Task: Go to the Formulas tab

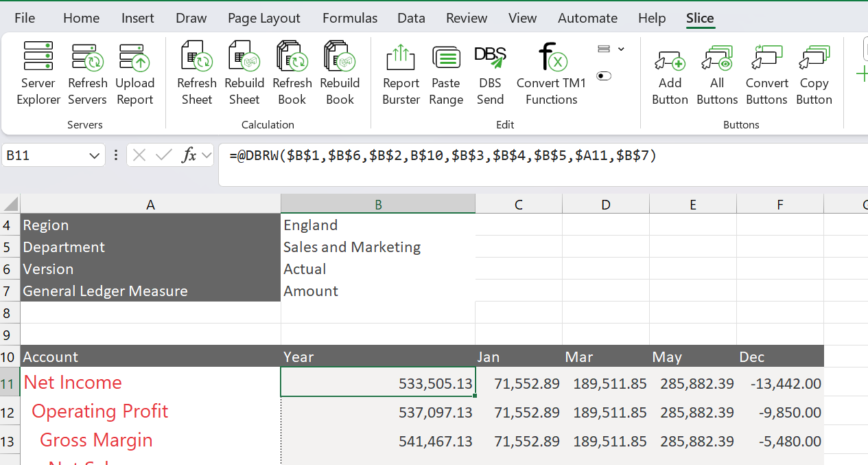Action: pos(350,18)
